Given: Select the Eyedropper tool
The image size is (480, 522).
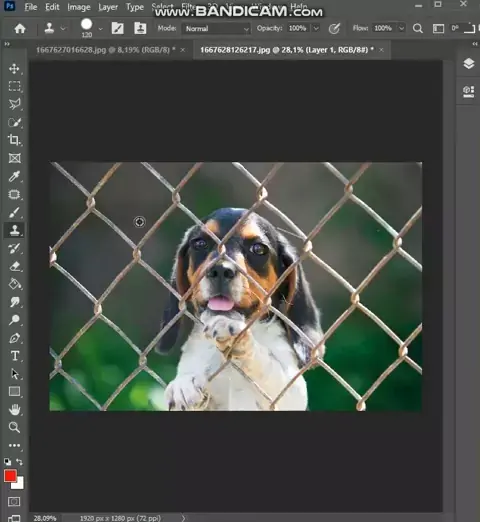Looking at the screenshot, I should 14,176.
